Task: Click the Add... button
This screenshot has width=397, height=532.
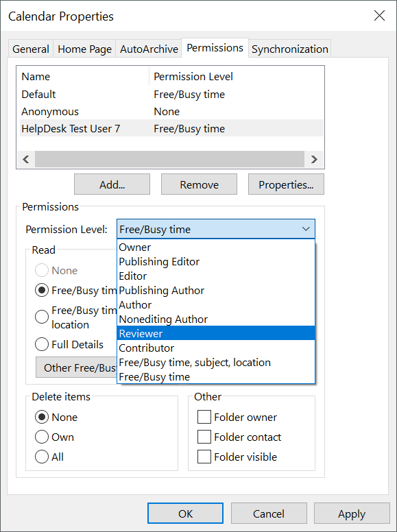Action: pos(112,184)
